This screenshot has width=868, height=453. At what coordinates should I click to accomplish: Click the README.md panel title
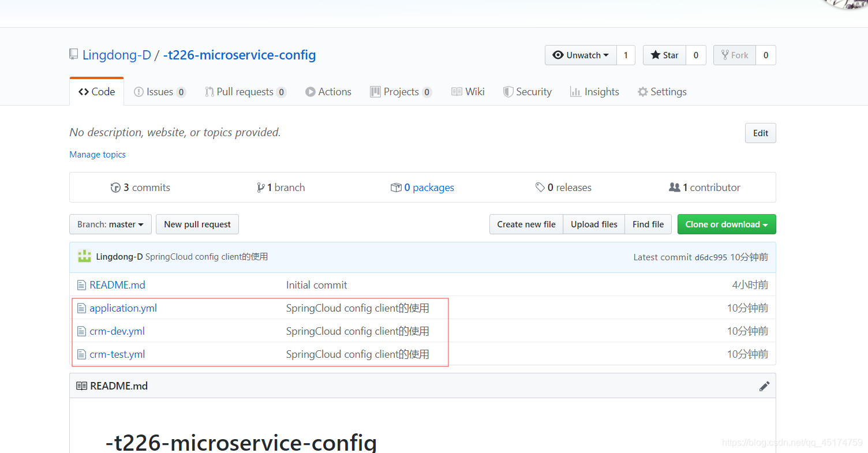click(119, 386)
